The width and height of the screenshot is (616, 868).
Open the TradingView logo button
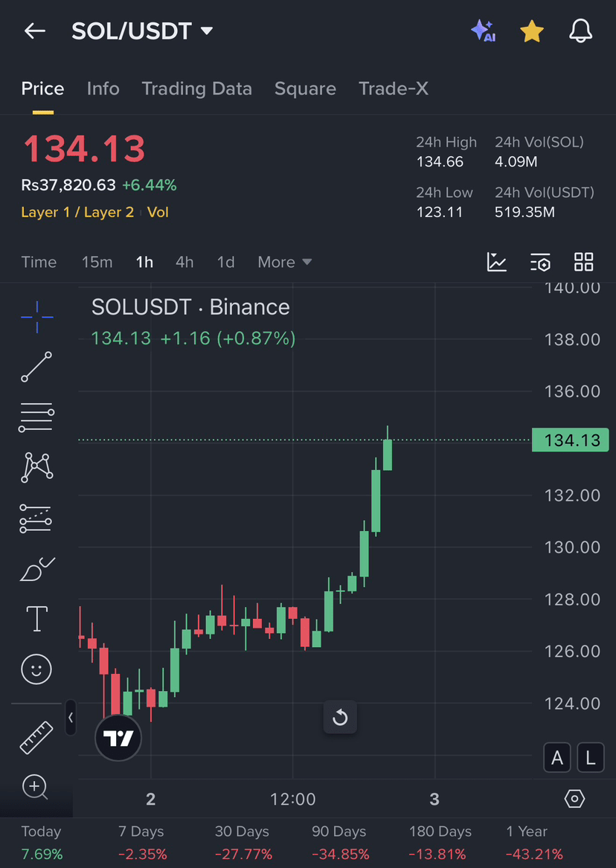(x=118, y=738)
